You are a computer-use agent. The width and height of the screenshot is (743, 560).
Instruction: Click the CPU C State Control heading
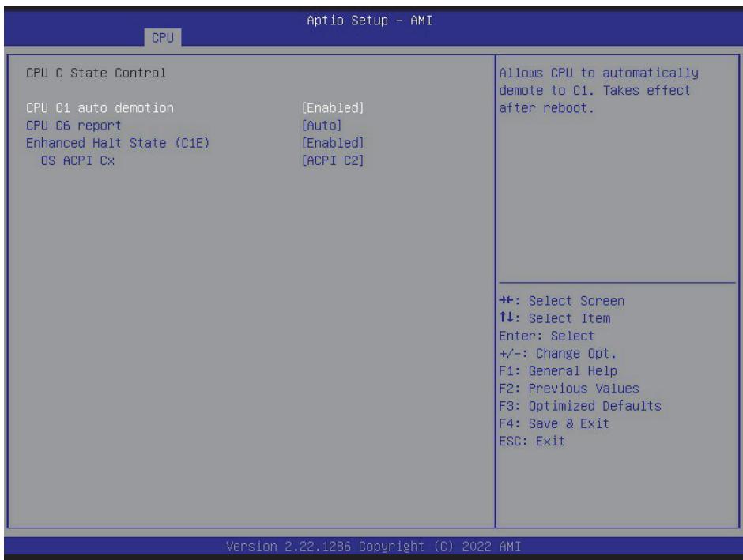[96, 73]
